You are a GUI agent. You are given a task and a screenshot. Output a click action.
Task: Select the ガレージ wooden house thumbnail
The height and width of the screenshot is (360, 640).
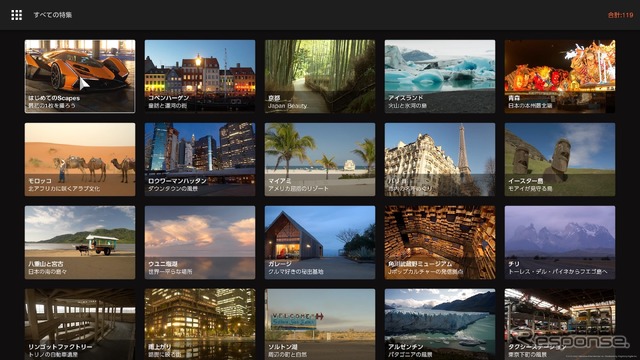320,242
